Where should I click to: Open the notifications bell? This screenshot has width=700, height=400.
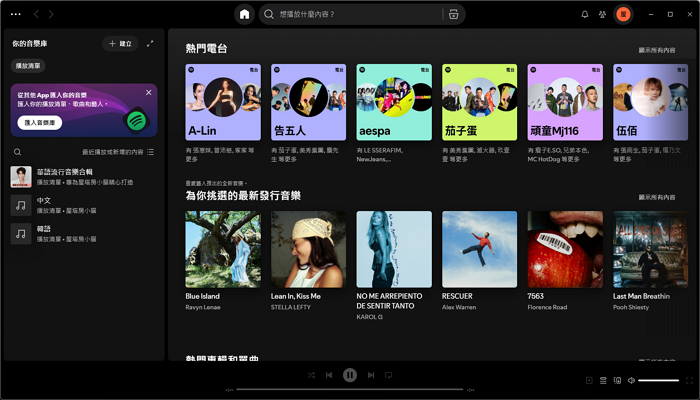pyautogui.click(x=584, y=14)
